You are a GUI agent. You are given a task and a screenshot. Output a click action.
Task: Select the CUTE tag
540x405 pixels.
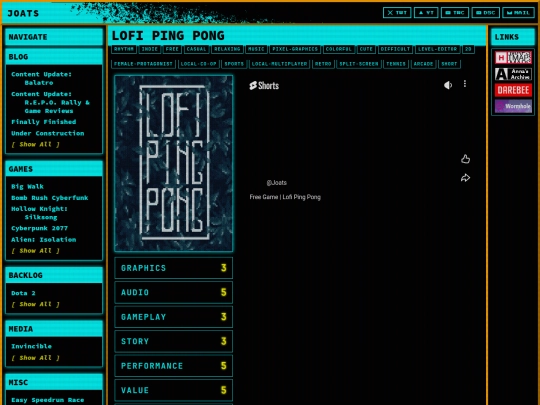point(366,49)
